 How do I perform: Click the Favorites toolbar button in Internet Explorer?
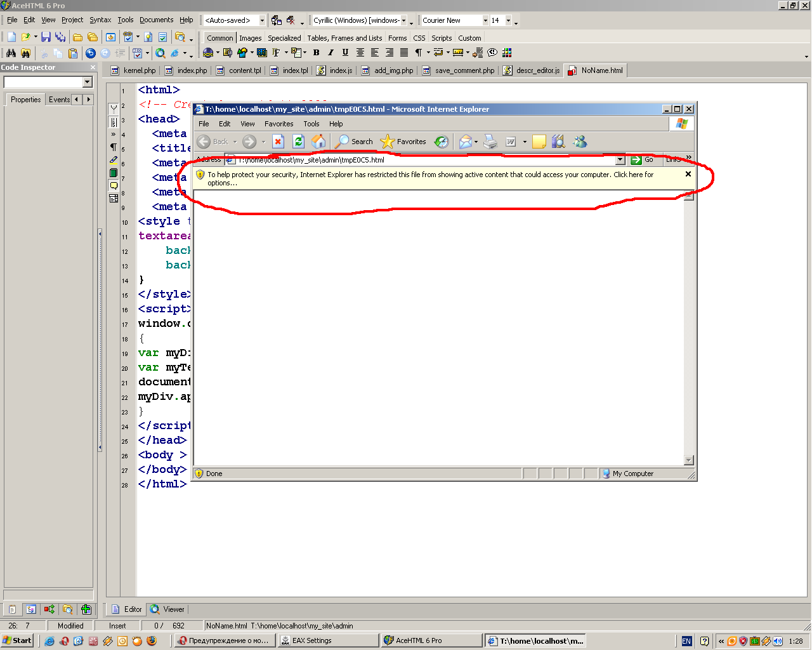pos(403,142)
